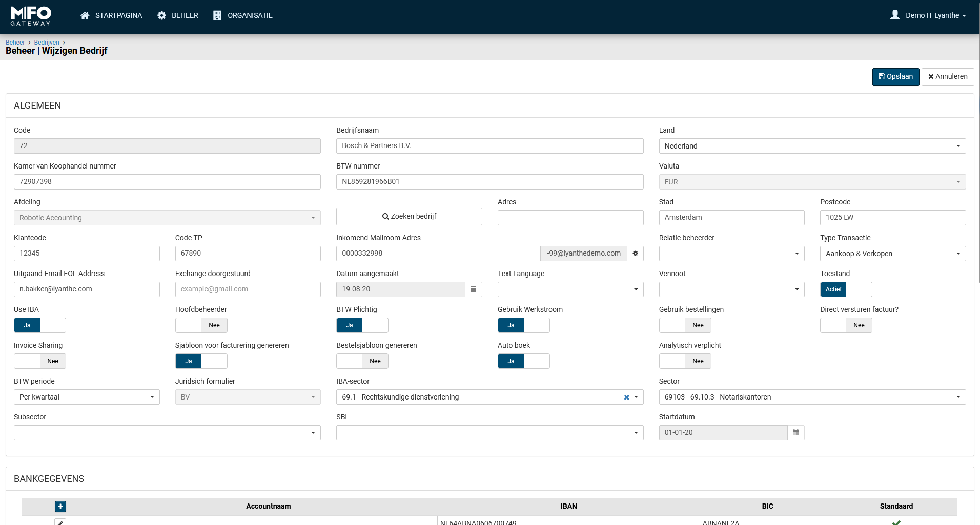Clear the IBA-sector selection with the x icon

coord(626,397)
